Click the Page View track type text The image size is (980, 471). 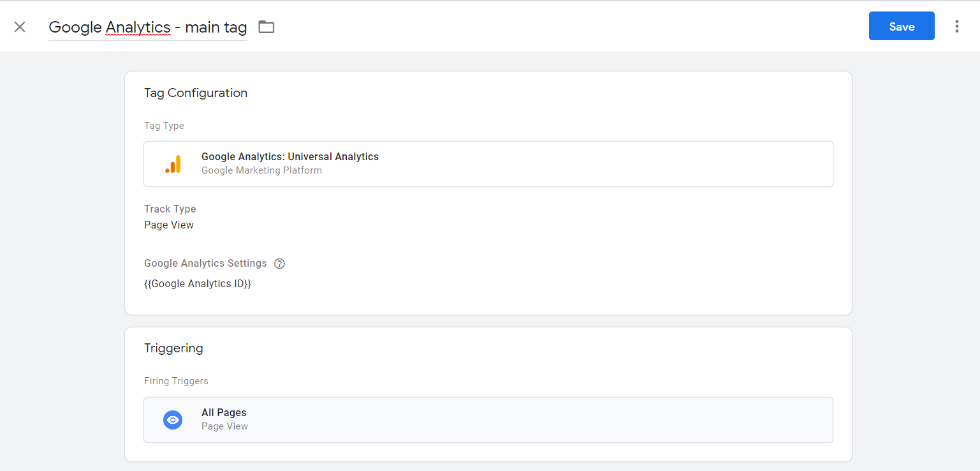pyautogui.click(x=168, y=225)
